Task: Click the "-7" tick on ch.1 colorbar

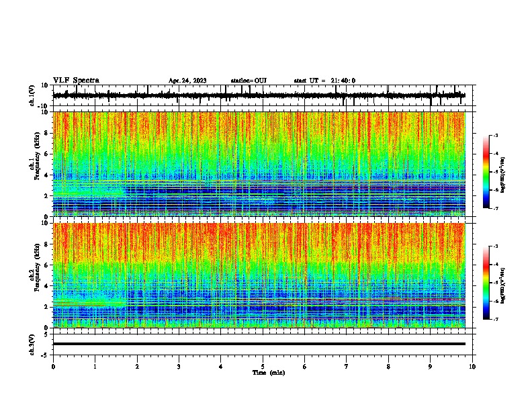Action: pos(496,208)
